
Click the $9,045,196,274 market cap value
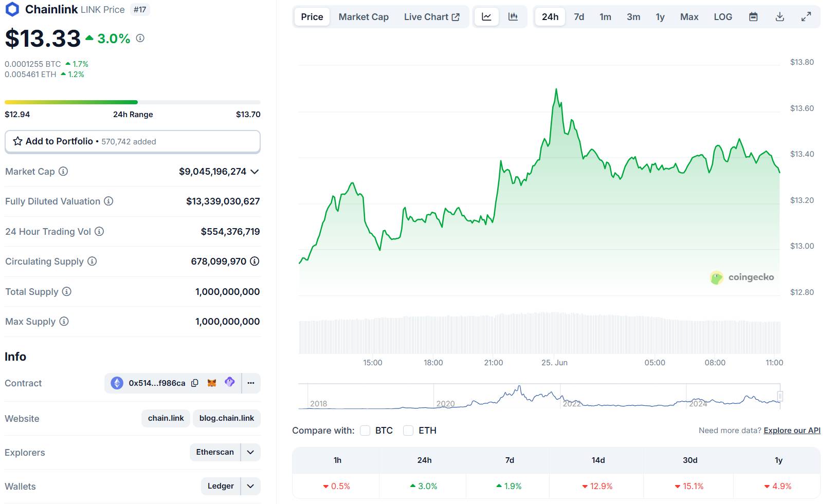pyautogui.click(x=212, y=172)
